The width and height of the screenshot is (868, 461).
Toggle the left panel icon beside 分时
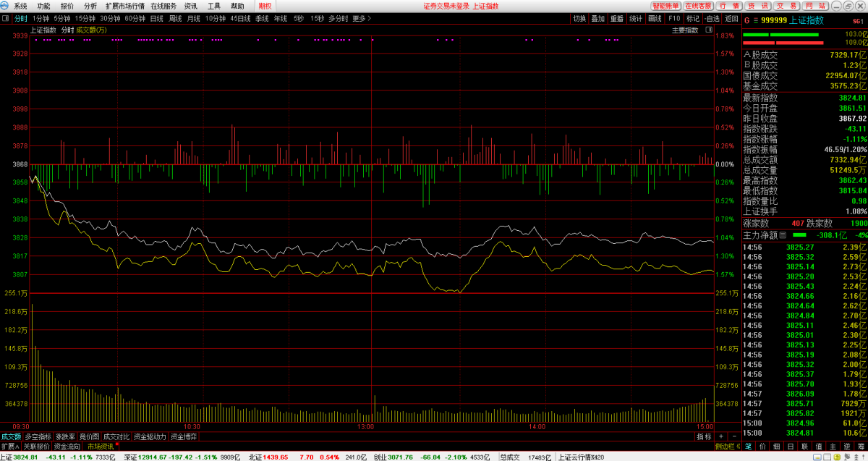[5, 18]
